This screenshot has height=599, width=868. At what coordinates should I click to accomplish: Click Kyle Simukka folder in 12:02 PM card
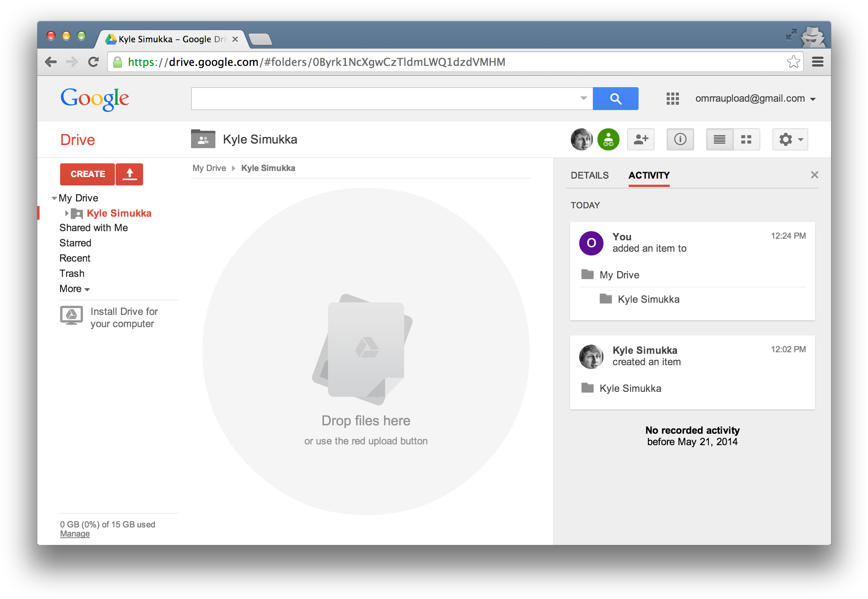pos(630,388)
